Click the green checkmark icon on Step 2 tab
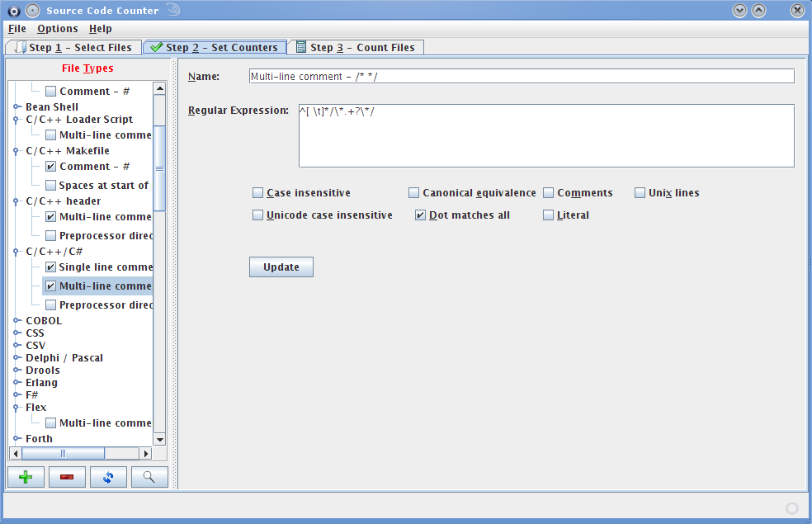Screen dimensions: 812x524 (156, 47)
